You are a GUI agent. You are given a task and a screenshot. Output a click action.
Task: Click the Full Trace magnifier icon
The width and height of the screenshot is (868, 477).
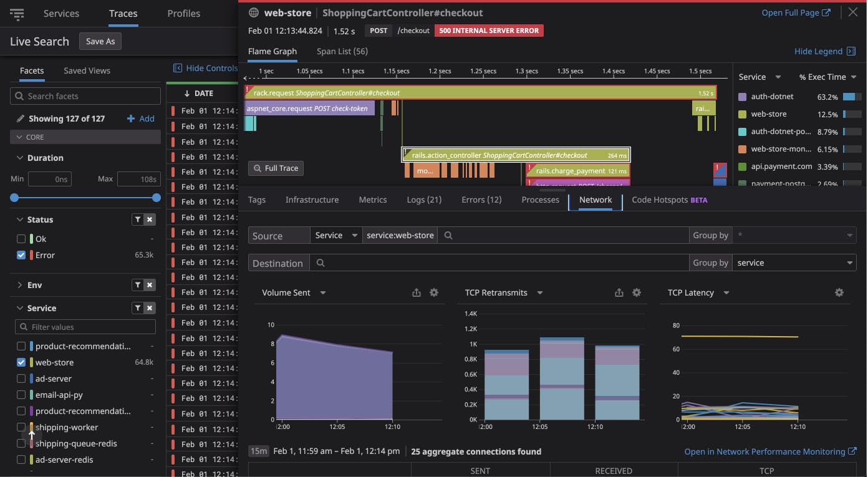(257, 168)
